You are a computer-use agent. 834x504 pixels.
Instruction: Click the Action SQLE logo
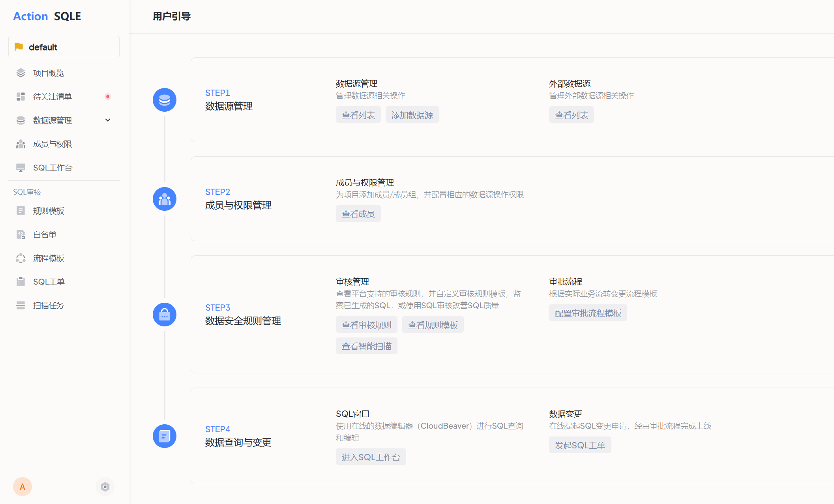click(x=47, y=16)
